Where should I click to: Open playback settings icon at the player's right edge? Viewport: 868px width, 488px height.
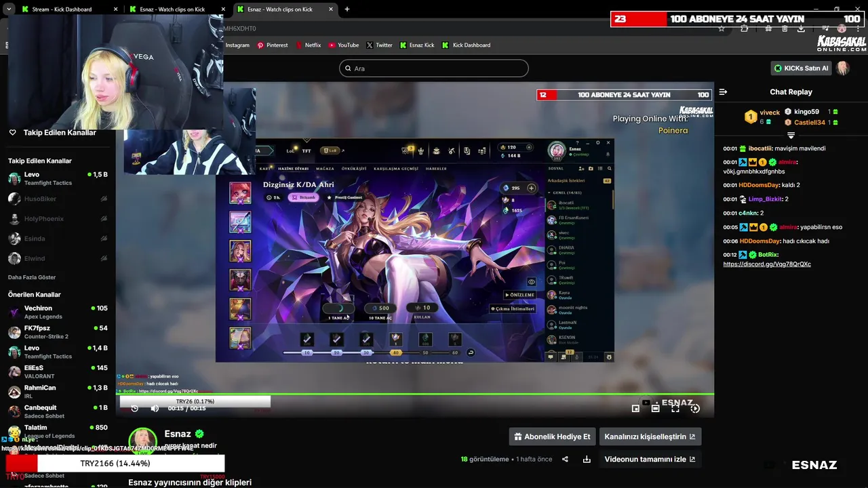(695, 408)
